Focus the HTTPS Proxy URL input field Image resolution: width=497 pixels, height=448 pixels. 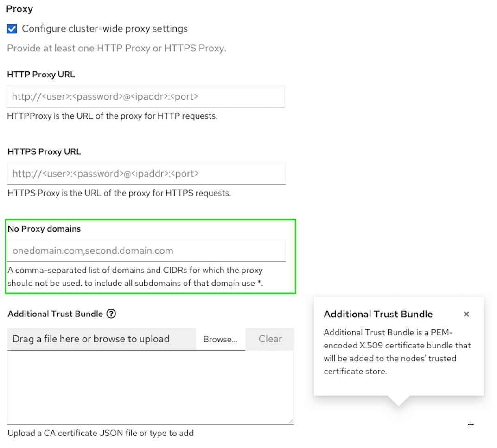[146, 174]
